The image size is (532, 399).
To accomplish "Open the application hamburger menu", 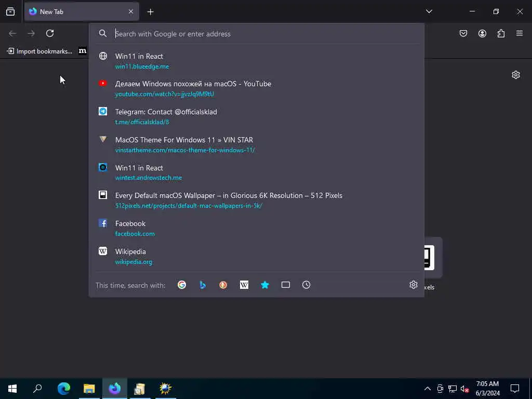I will coord(520,33).
